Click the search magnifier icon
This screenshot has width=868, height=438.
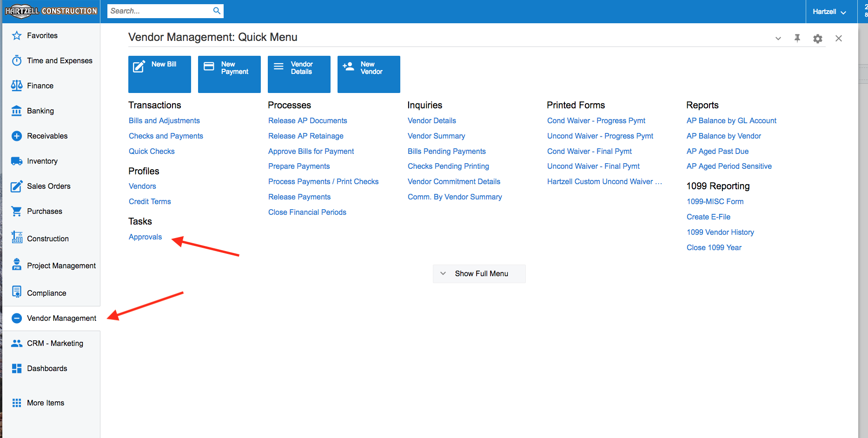pos(217,11)
